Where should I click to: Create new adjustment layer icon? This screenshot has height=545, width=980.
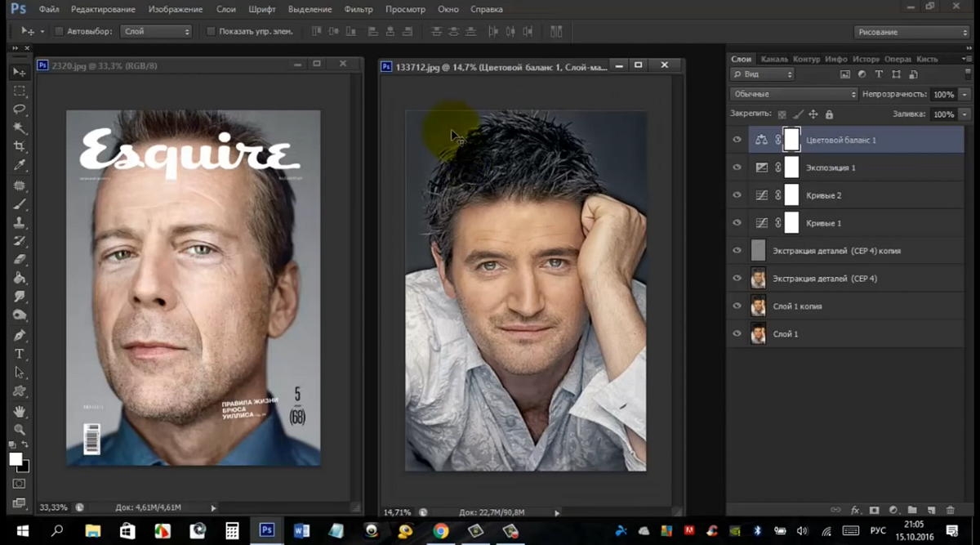[x=893, y=510]
